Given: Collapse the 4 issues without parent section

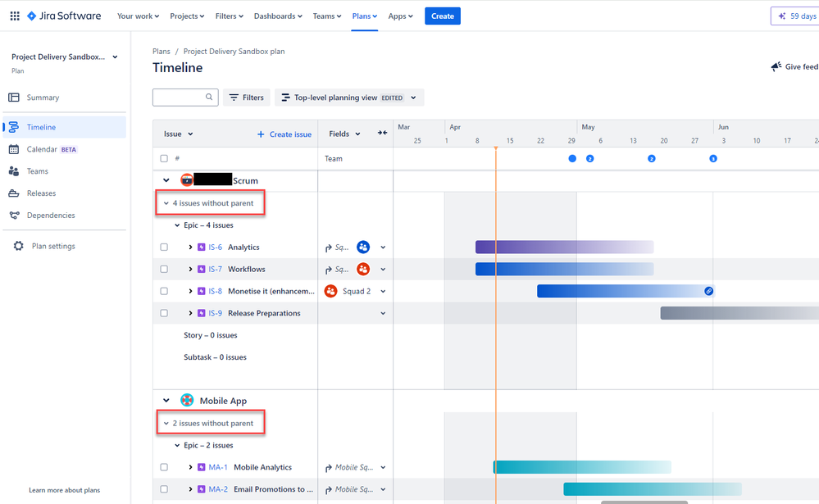Looking at the screenshot, I should pos(166,203).
